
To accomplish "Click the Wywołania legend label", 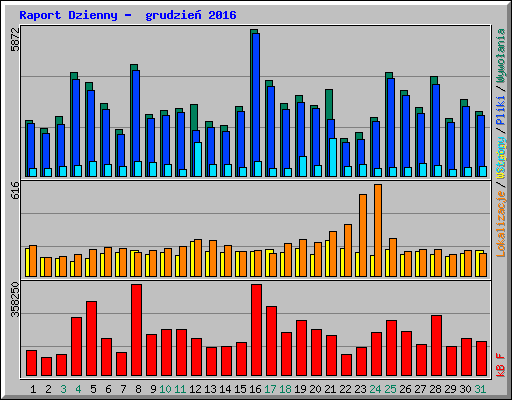I will point(501,56).
